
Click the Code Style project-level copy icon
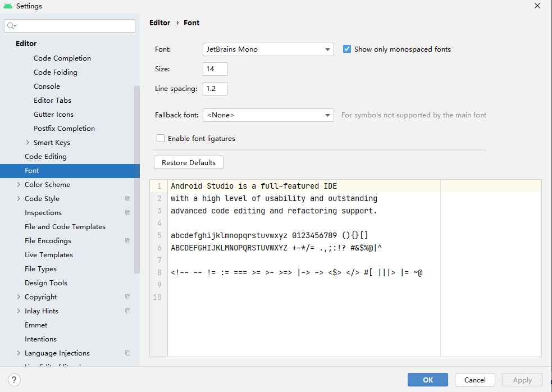pos(128,199)
